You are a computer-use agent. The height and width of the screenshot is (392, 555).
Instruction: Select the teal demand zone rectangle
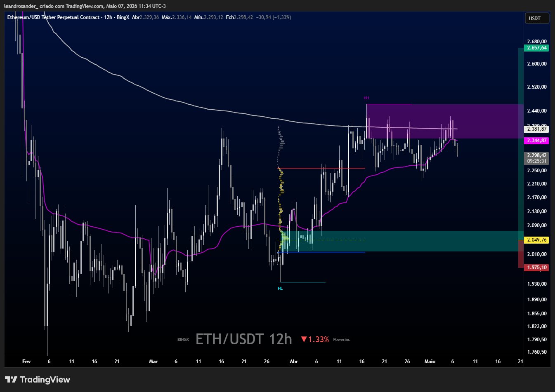click(402, 241)
